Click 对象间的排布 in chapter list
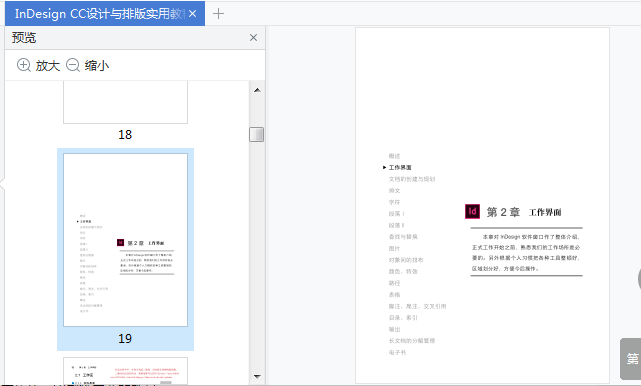This screenshot has width=641, height=386. (406, 260)
